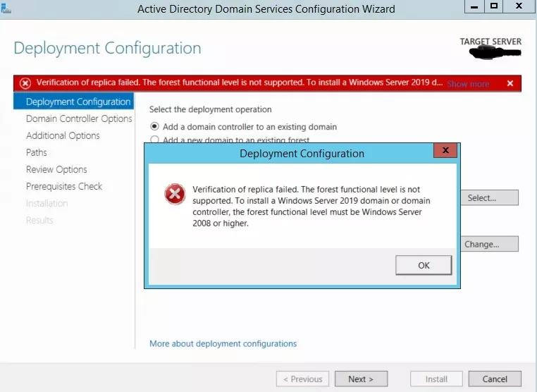Viewport: 537px width, 392px height.
Task: Click the Change... button
Action: click(489, 244)
